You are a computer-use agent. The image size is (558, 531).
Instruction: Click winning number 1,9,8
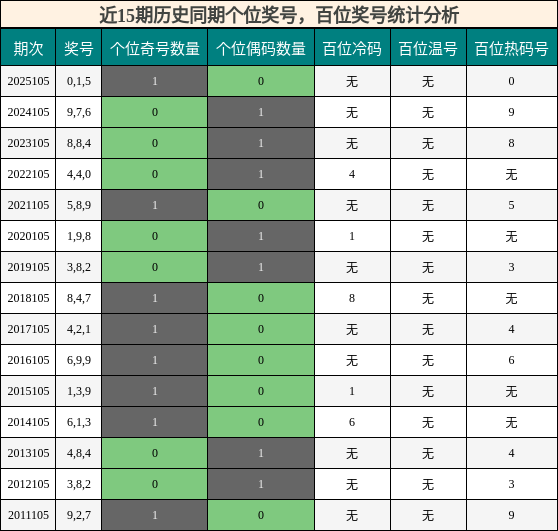pos(79,236)
